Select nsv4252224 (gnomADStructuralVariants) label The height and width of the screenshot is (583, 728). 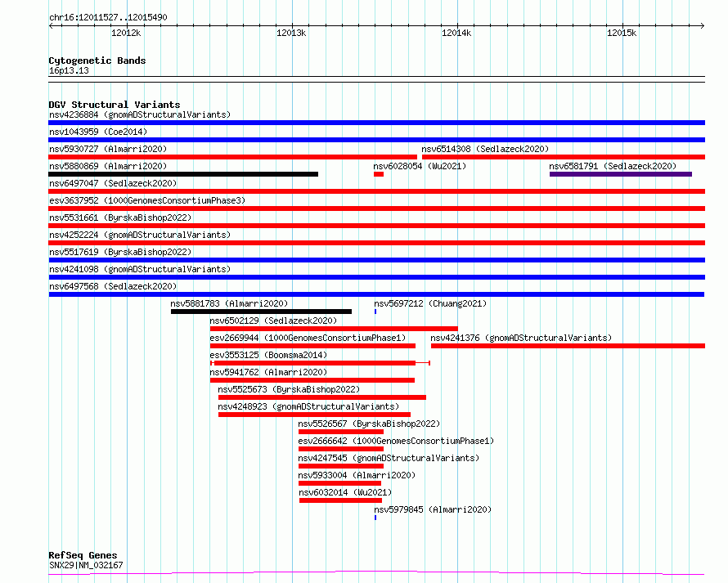click(140, 235)
